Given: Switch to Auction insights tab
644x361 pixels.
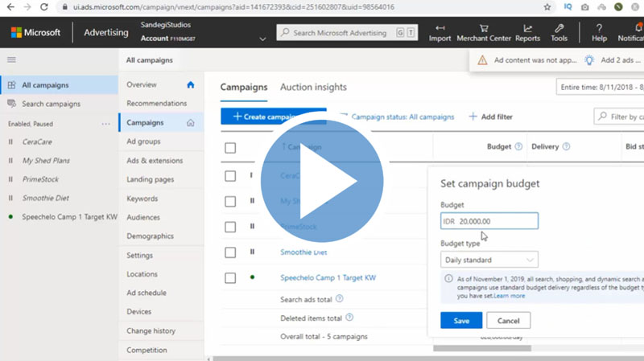Looking at the screenshot, I should click(313, 87).
